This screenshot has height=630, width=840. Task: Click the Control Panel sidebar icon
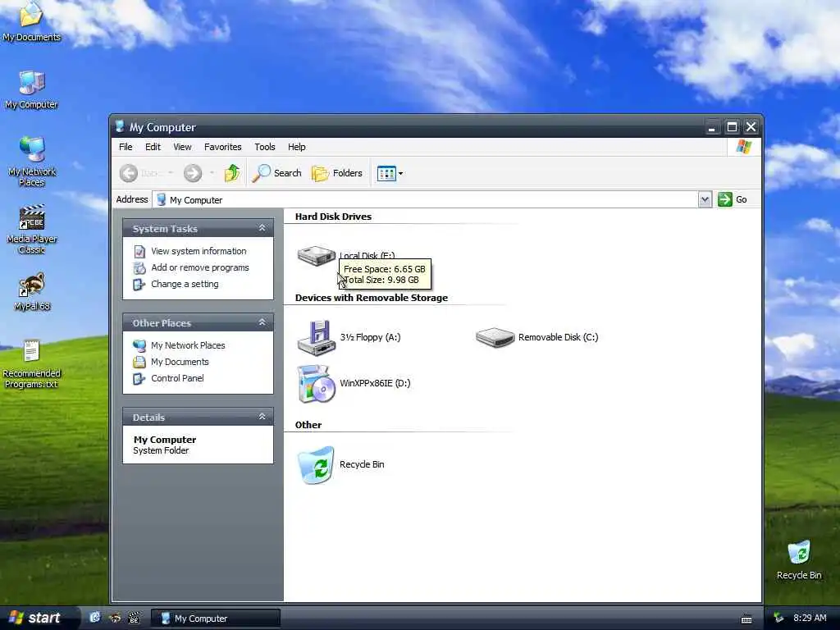click(x=139, y=379)
